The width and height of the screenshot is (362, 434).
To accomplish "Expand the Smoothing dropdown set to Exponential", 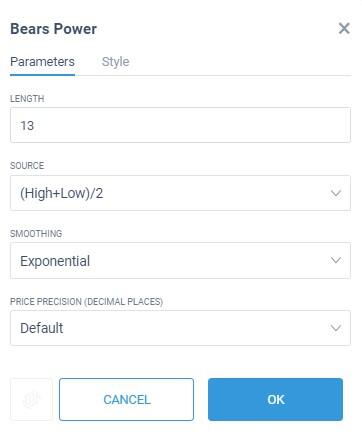I will click(x=180, y=261).
